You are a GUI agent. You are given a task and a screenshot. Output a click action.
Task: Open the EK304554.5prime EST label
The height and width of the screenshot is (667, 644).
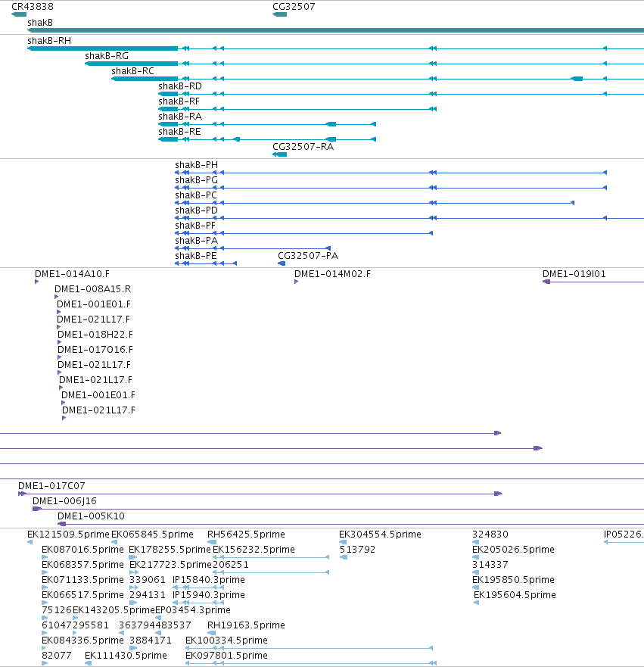click(380, 535)
